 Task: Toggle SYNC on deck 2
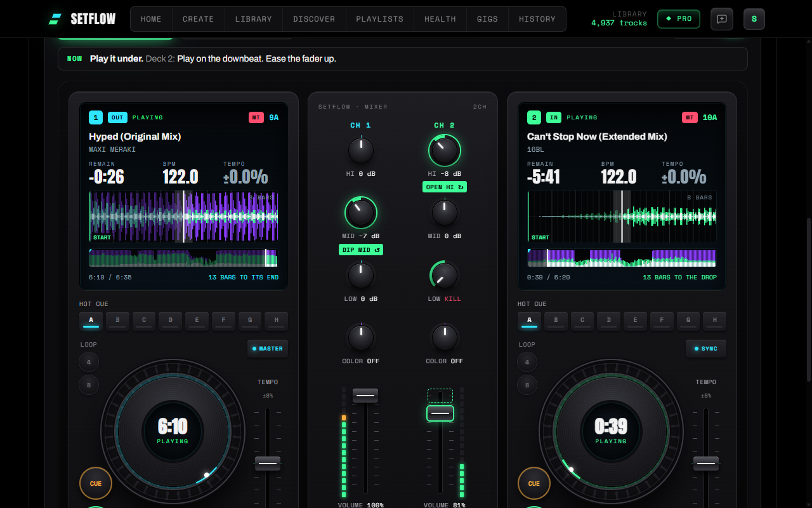coord(706,349)
